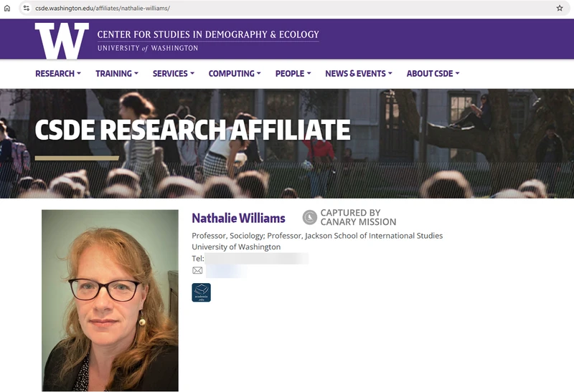Click the Center for Studies in Demography & Ecology title
This screenshot has width=574, height=392.
coord(208,34)
